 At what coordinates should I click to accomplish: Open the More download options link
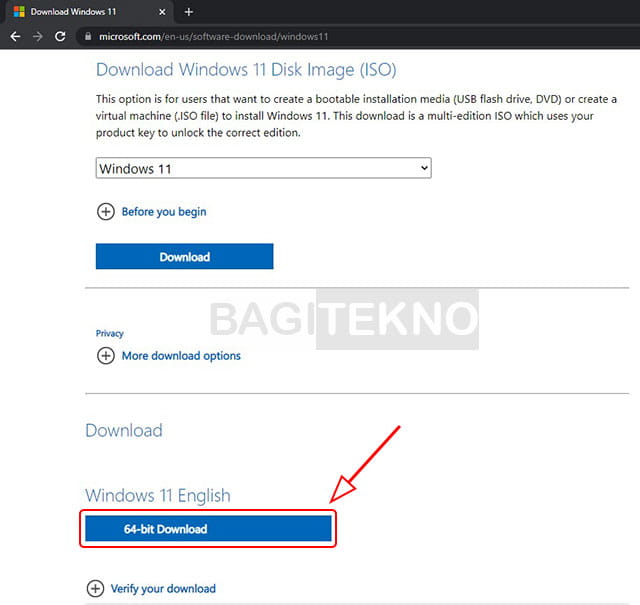(x=181, y=356)
